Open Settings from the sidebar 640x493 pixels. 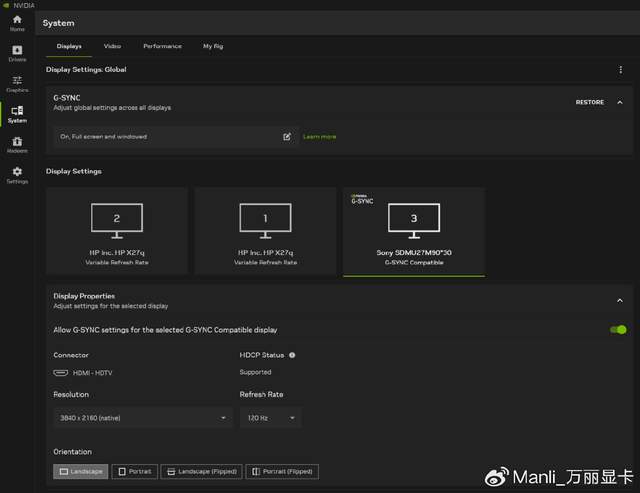coord(17,175)
